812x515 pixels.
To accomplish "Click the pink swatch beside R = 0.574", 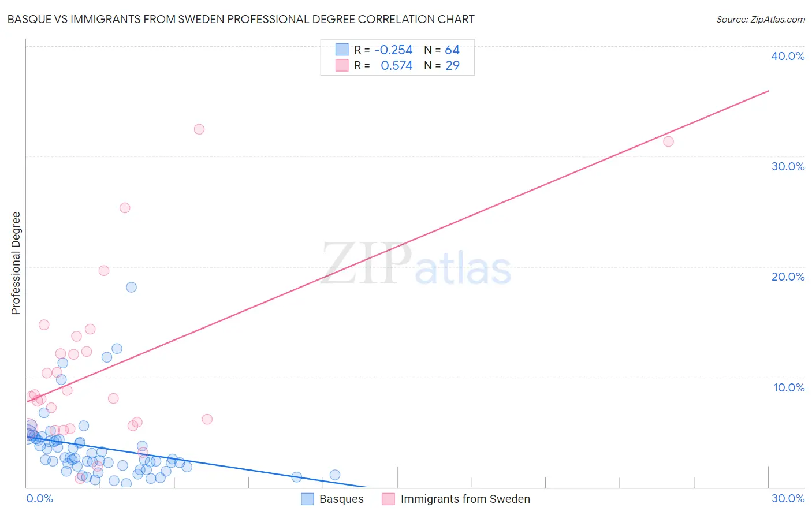I will [x=342, y=65].
